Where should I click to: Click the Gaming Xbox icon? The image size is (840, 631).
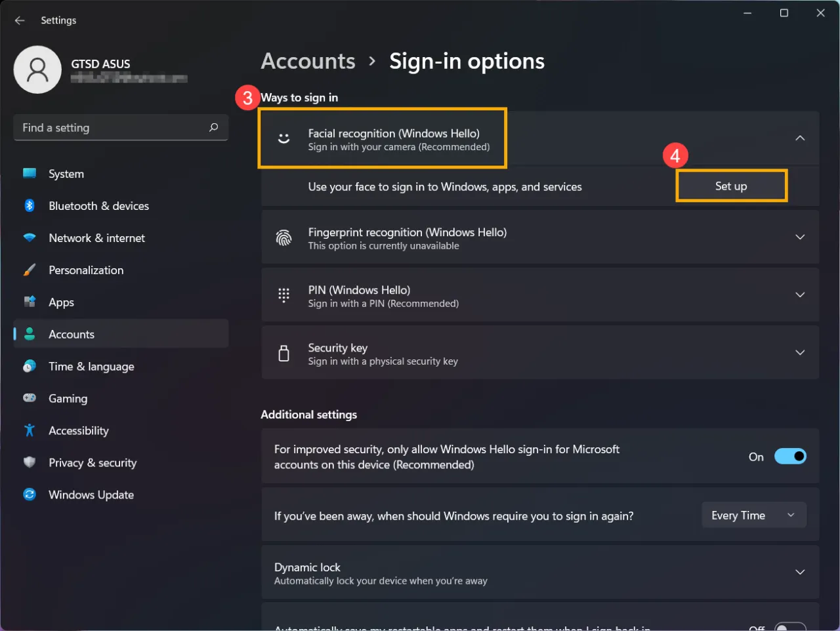click(30, 398)
